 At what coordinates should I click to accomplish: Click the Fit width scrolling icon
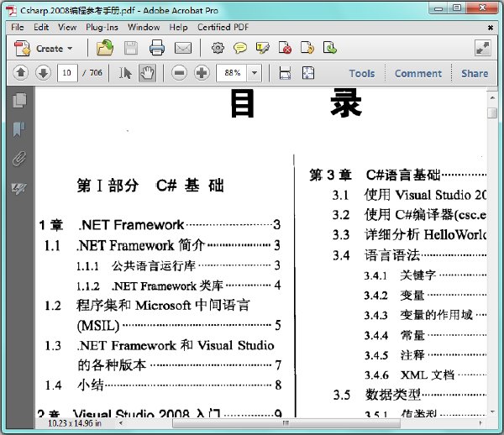coord(285,73)
